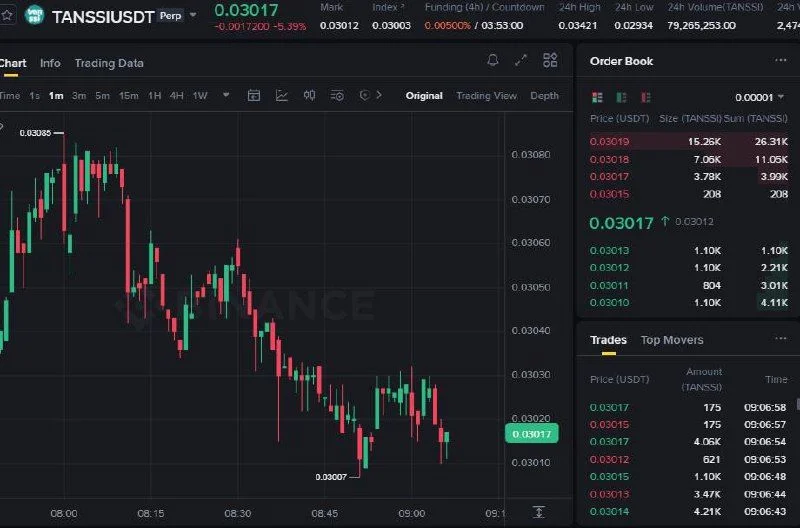Open chart settings list icon
Image resolution: width=800 pixels, height=528 pixels.
pyautogui.click(x=337, y=95)
